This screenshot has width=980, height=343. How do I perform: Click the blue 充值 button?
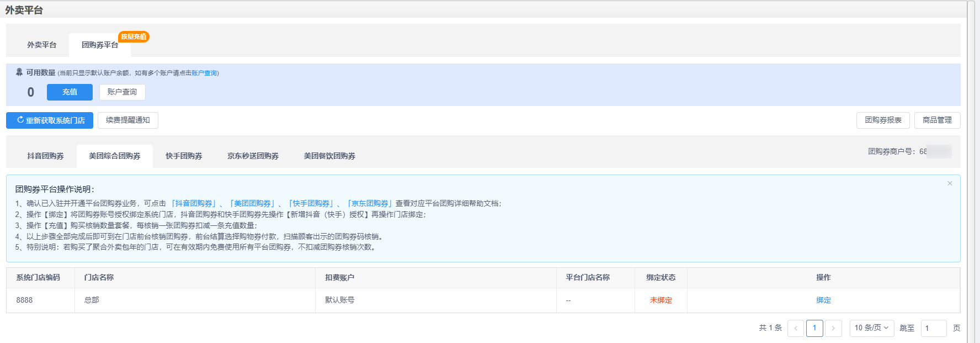70,92
